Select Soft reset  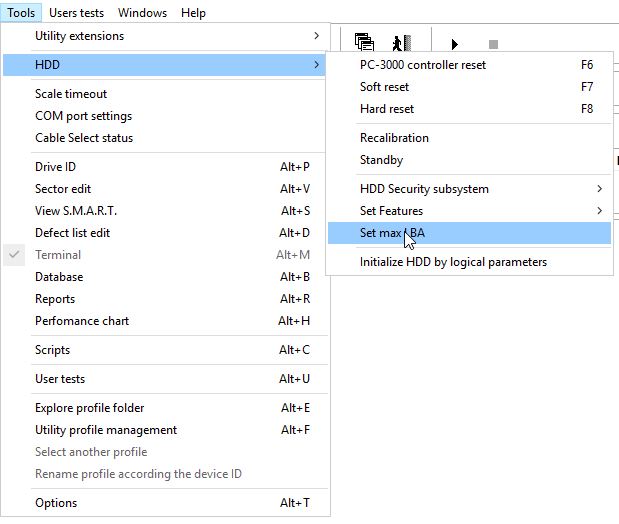[469, 87]
